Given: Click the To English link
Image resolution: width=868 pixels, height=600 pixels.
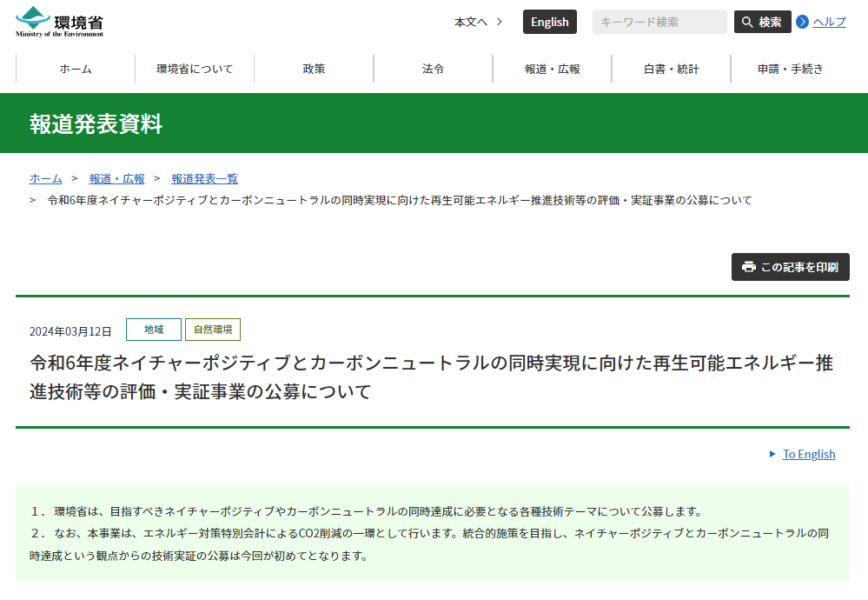Looking at the screenshot, I should tap(809, 454).
